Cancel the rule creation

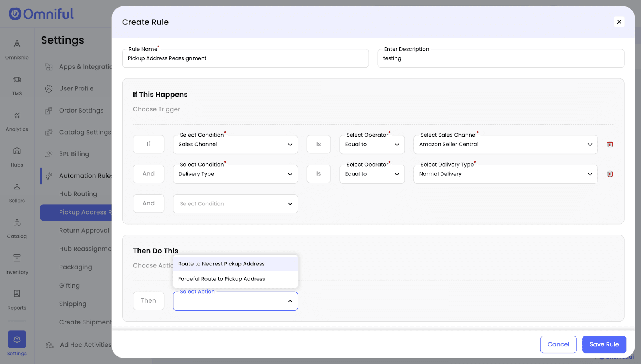pos(558,344)
